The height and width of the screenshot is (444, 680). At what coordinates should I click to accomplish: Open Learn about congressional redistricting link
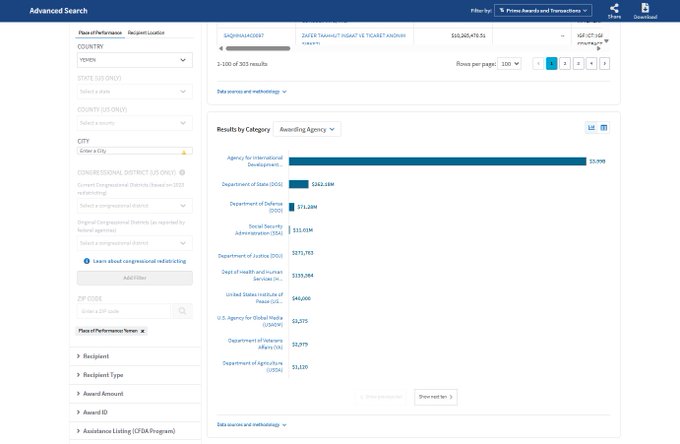pyautogui.click(x=138, y=260)
